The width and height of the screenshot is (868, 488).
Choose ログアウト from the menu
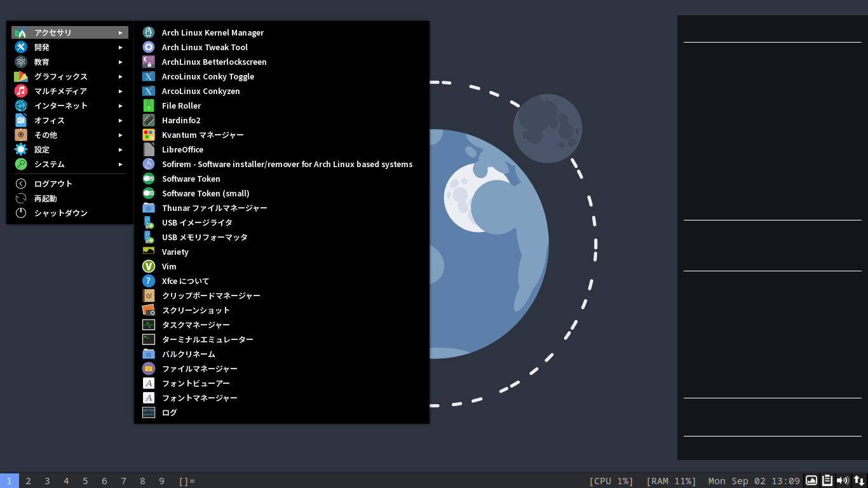coord(70,184)
